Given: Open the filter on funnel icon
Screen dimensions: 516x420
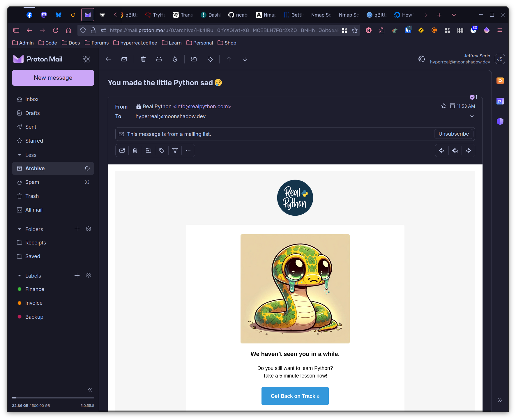Looking at the screenshot, I should [x=175, y=150].
